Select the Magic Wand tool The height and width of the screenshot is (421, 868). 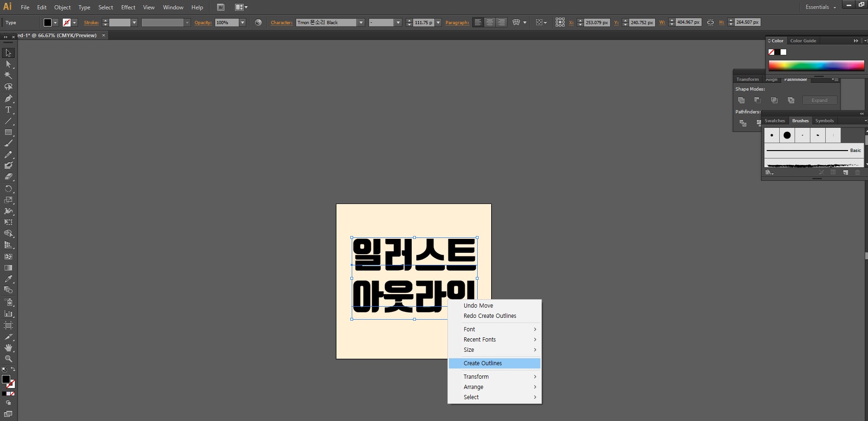[8, 75]
